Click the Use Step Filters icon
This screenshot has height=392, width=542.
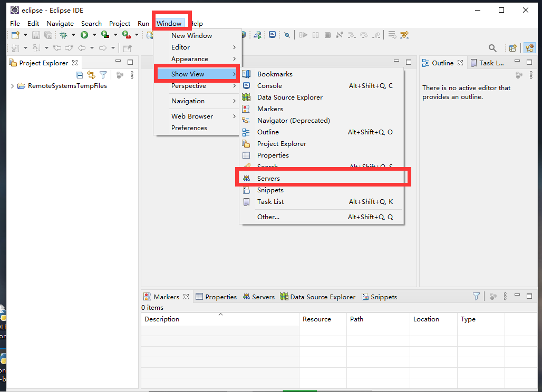(404, 35)
